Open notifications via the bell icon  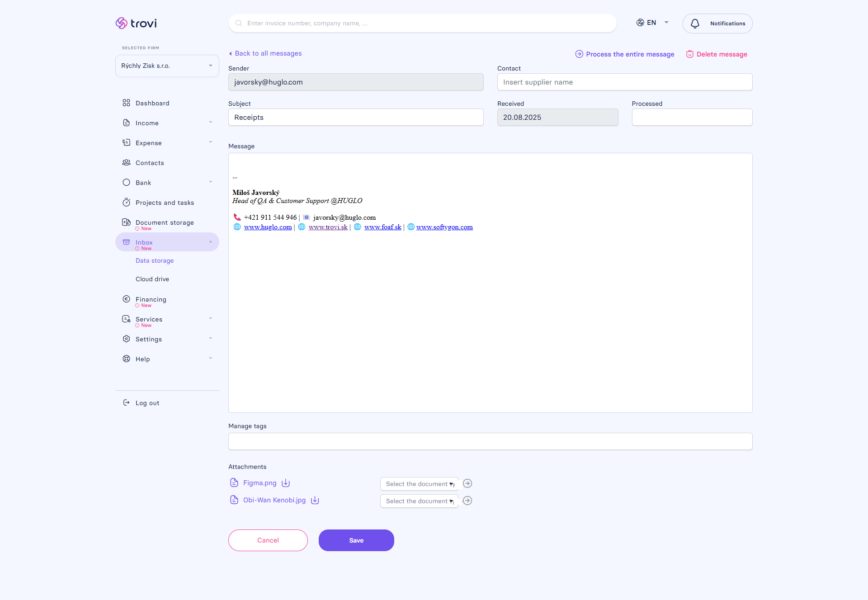click(x=695, y=24)
